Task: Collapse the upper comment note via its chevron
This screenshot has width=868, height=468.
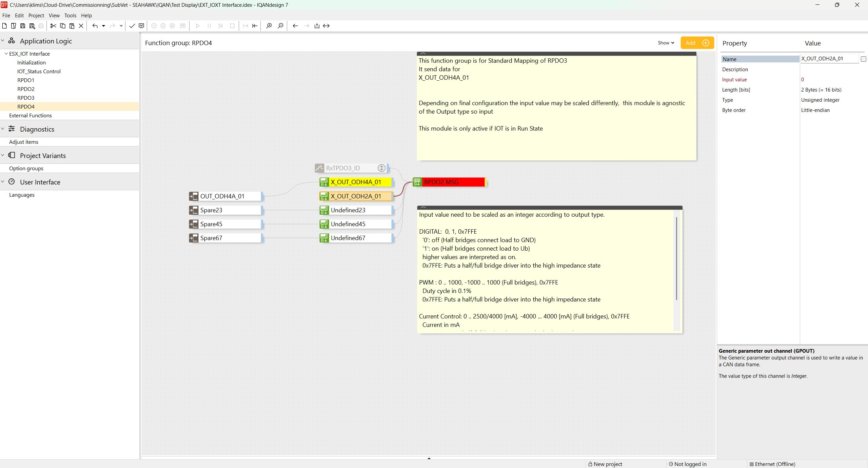Action: 423,54
